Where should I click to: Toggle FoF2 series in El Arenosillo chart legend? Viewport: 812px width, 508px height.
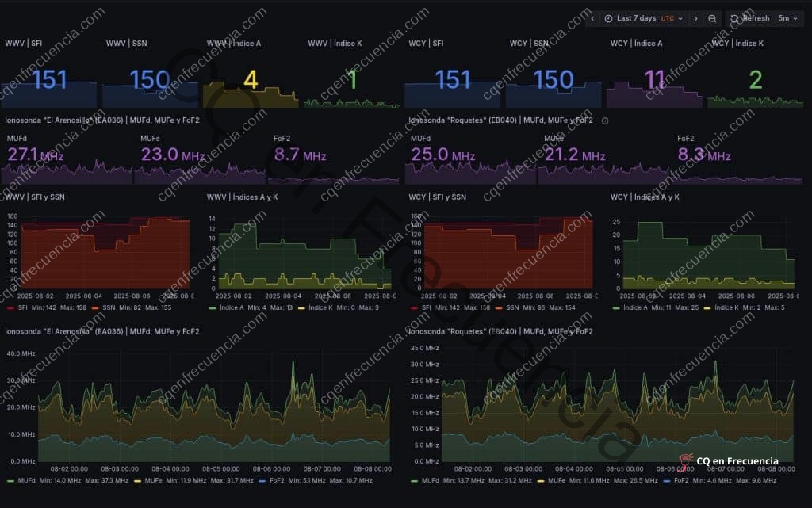[x=277, y=481]
